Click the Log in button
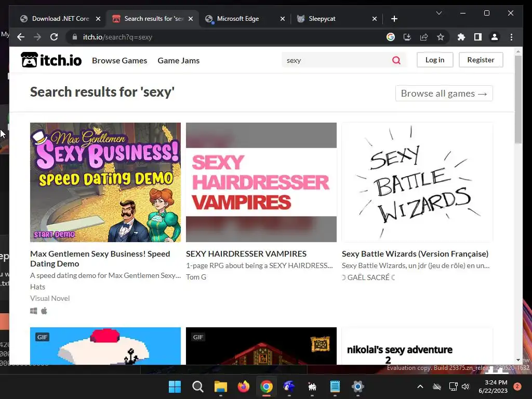The height and width of the screenshot is (399, 532). click(x=435, y=60)
